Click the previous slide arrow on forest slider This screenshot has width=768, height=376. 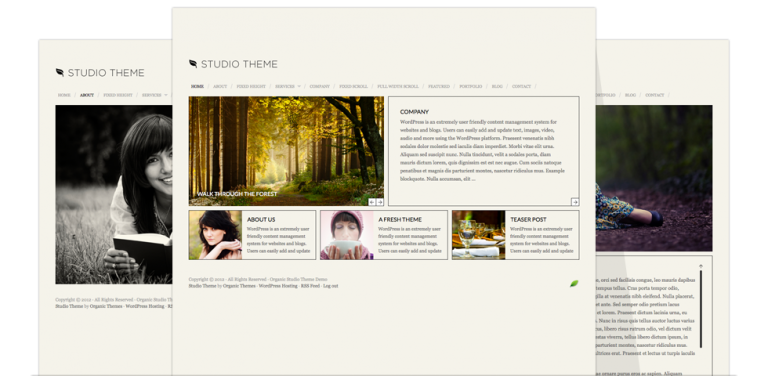[x=372, y=202]
